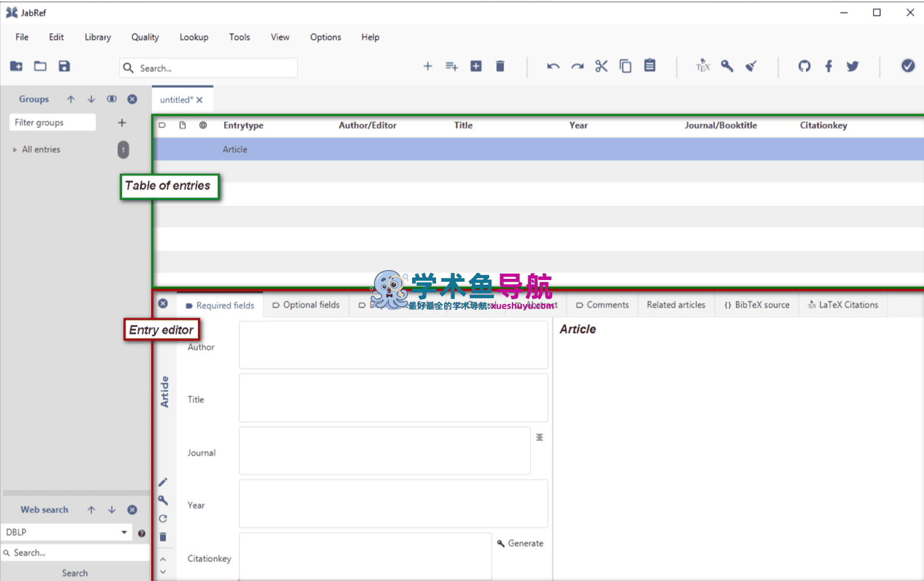The height and width of the screenshot is (581, 924).
Task: Open help for the DBLP web search
Action: click(142, 533)
